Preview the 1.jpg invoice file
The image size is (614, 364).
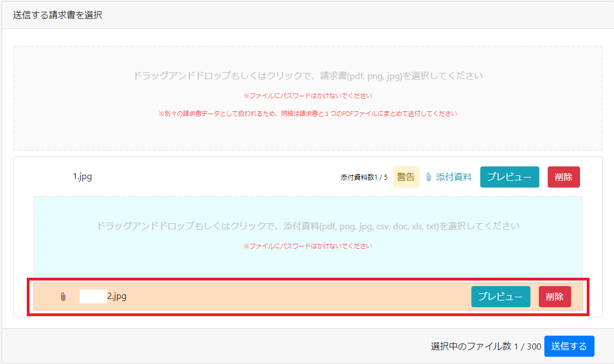[x=509, y=177]
